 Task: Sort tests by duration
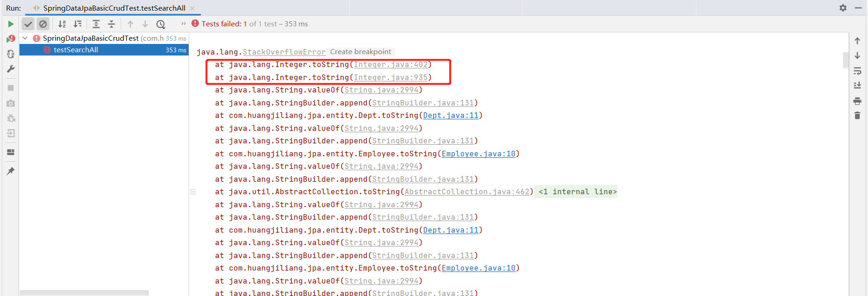coord(78,24)
